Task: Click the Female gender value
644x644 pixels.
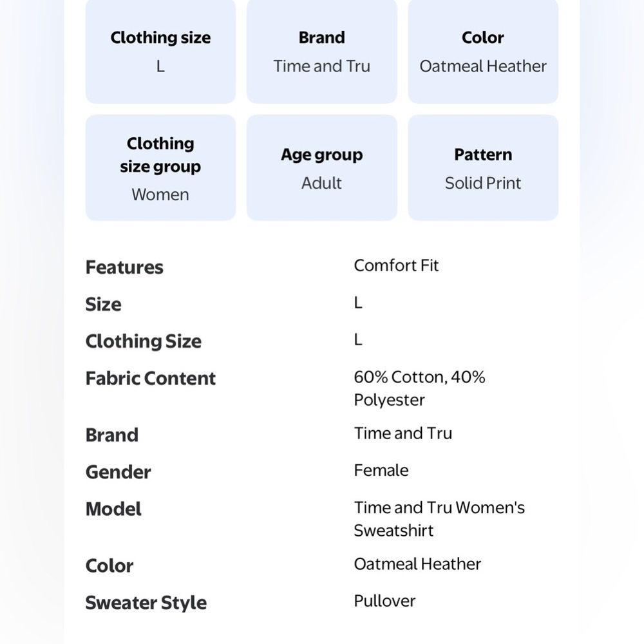Action: pyautogui.click(x=381, y=470)
